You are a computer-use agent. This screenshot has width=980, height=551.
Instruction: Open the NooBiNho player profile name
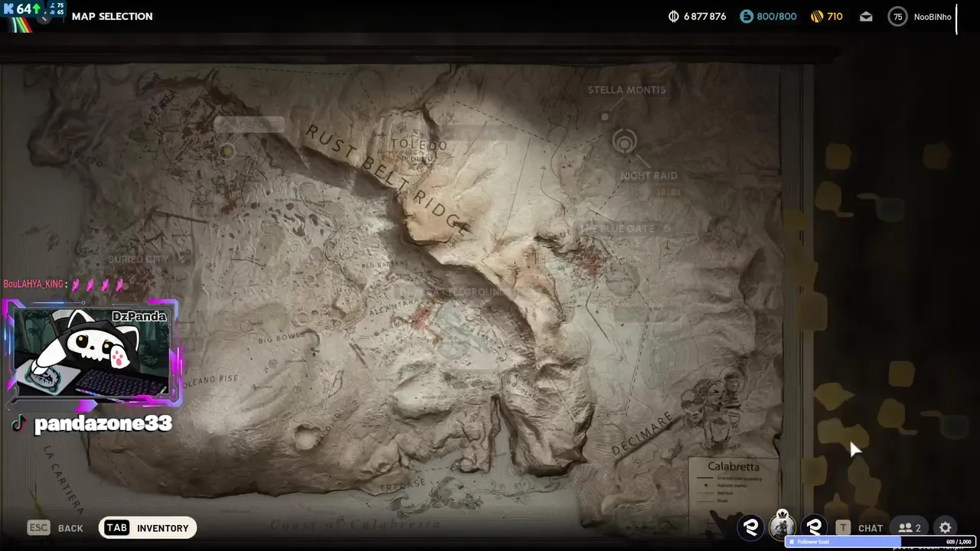pyautogui.click(x=933, y=17)
